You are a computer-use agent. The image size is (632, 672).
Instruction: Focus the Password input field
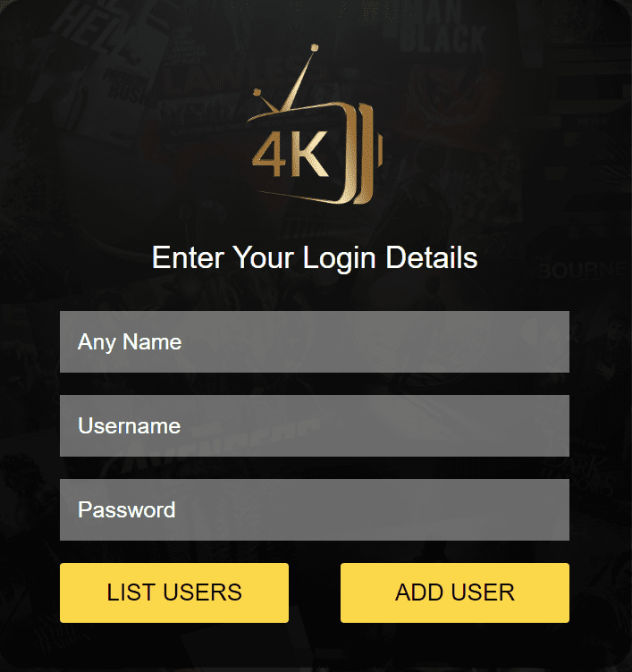point(315,509)
